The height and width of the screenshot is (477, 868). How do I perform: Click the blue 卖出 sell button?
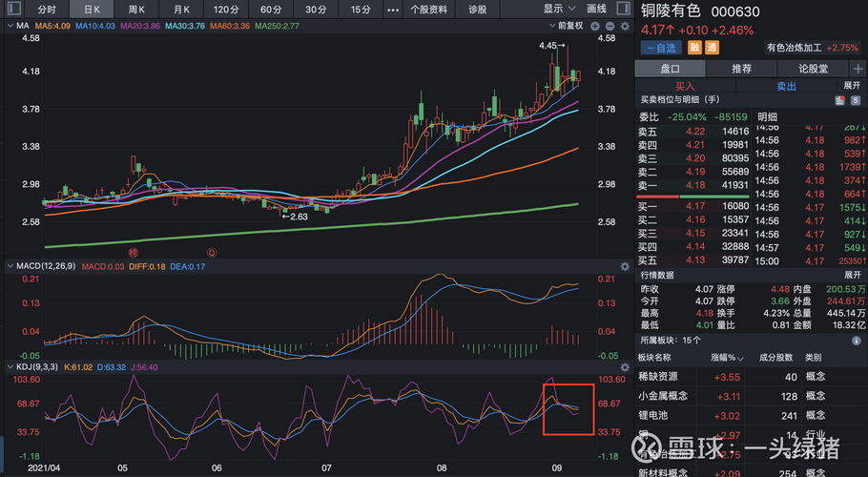pyautogui.click(x=786, y=86)
